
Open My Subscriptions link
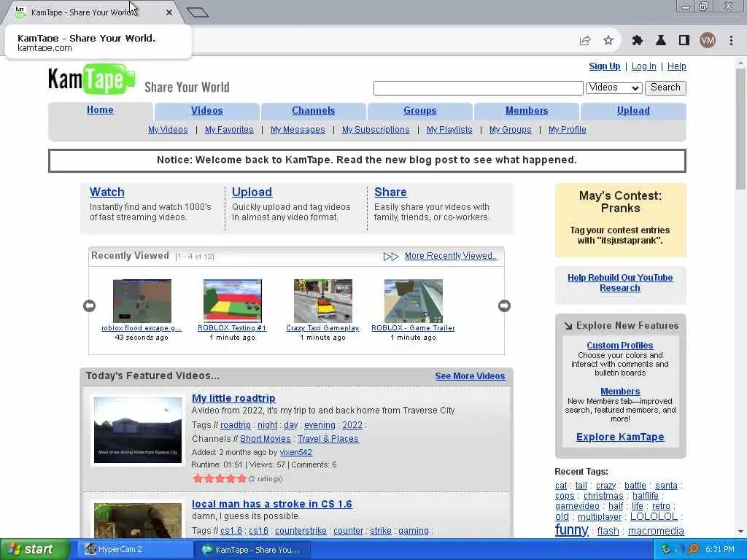[376, 130]
